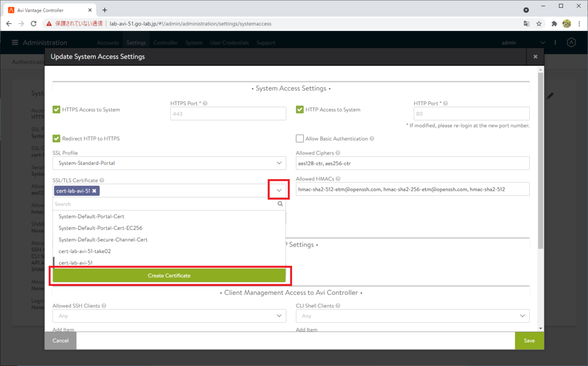Click the browser address bar URL

(x=191, y=23)
